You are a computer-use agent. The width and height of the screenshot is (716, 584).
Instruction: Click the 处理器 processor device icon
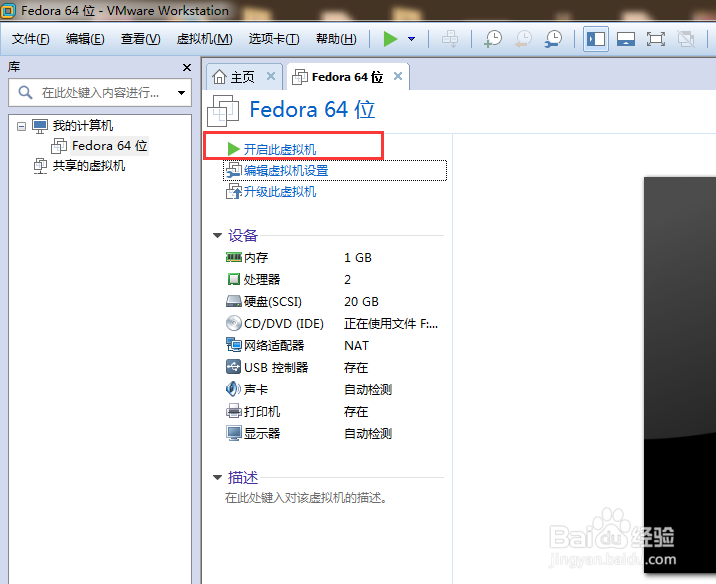[x=234, y=279]
